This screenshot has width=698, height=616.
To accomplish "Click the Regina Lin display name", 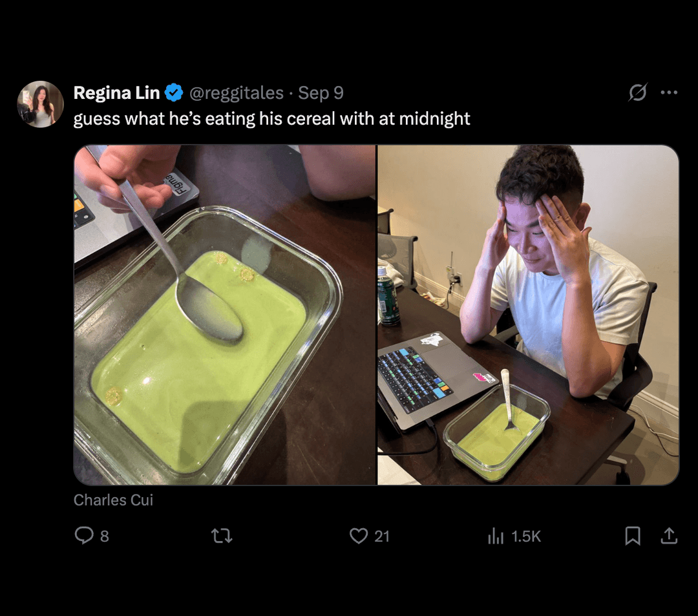I will coord(116,93).
